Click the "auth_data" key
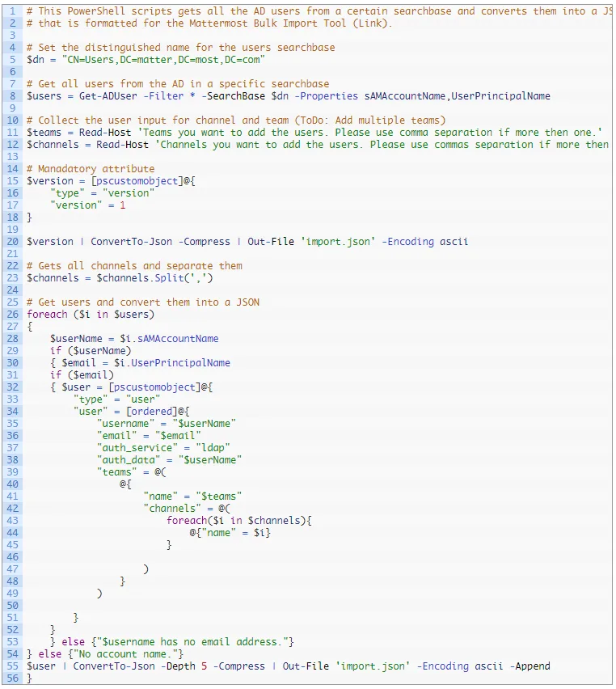This screenshot has height=689, width=616. pos(129,460)
